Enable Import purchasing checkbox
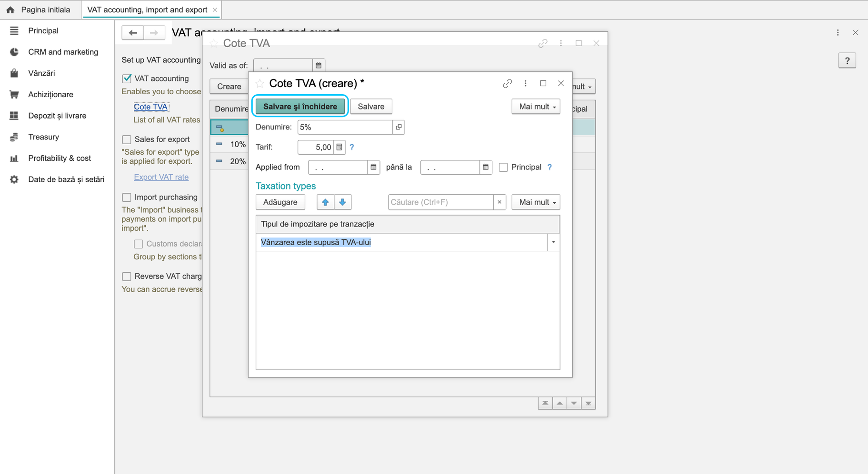The width and height of the screenshot is (868, 474). click(127, 197)
